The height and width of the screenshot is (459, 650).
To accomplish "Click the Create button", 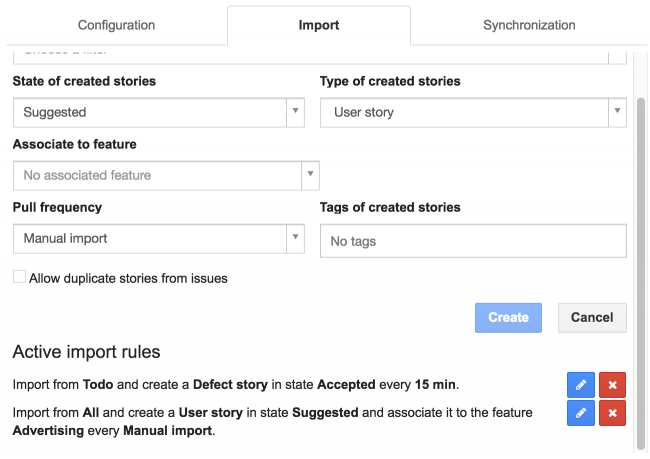I will (508, 318).
